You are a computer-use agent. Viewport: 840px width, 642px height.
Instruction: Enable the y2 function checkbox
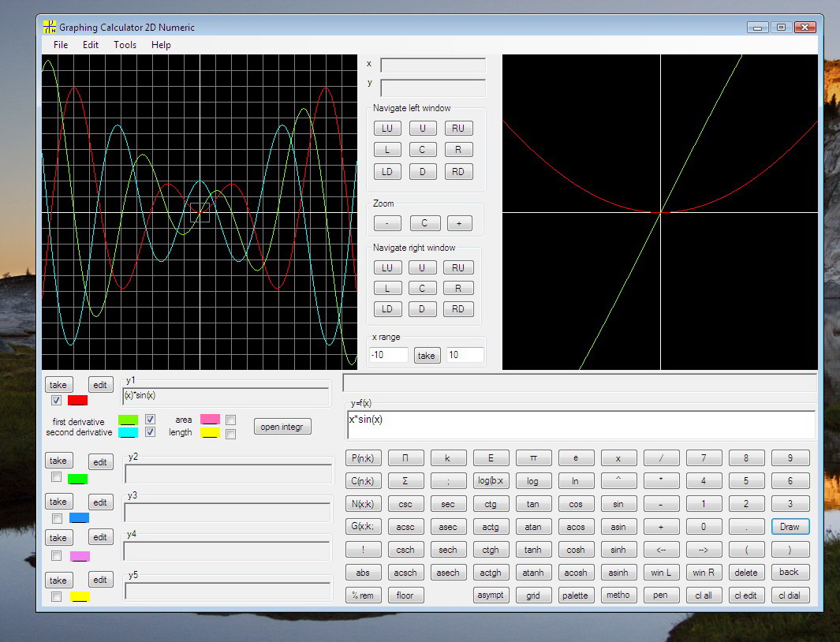coord(56,477)
